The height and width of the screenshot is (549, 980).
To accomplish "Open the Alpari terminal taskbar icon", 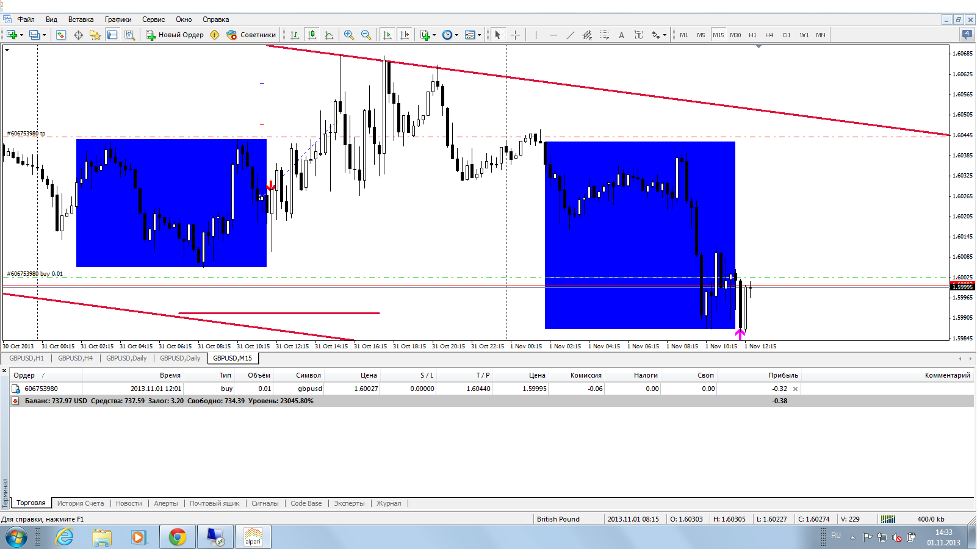I will coord(253,537).
